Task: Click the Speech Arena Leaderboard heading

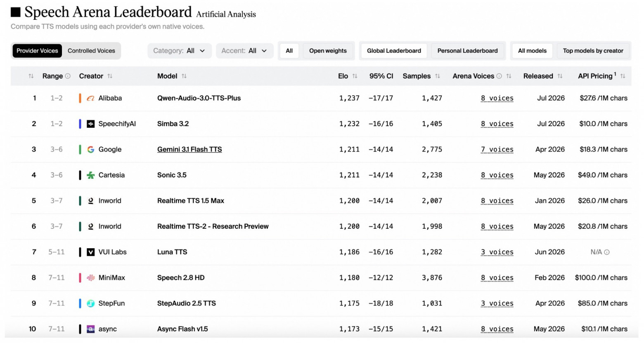Action: [108, 12]
